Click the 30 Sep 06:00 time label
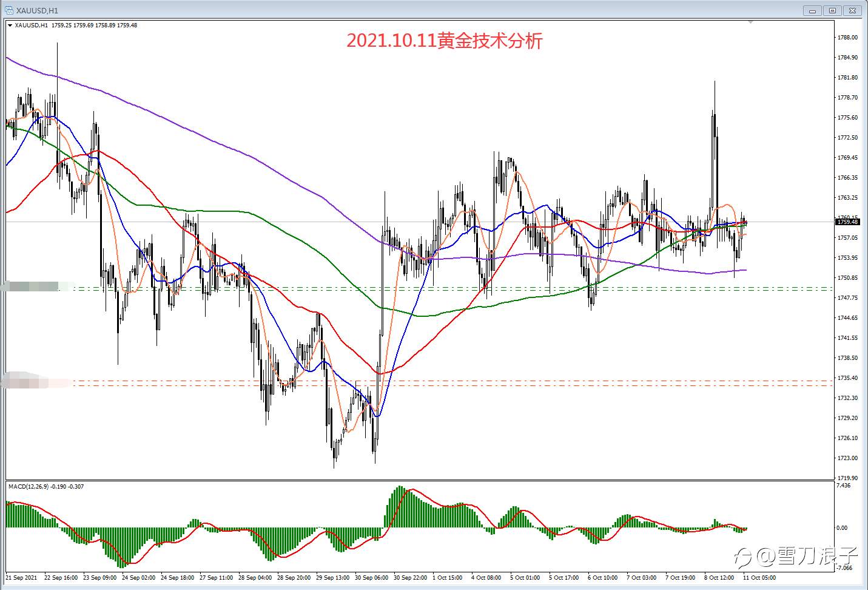The width and height of the screenshot is (868, 590). [x=372, y=578]
